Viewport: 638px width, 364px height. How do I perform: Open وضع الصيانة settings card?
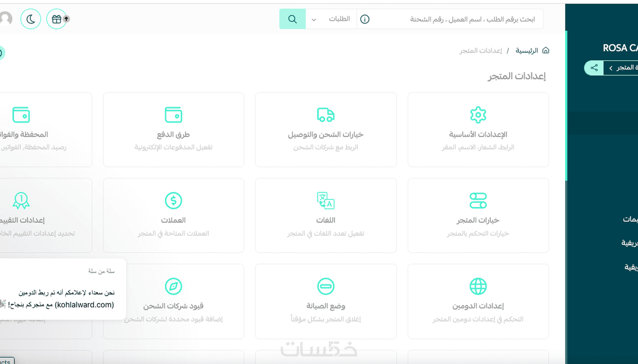[326, 301]
